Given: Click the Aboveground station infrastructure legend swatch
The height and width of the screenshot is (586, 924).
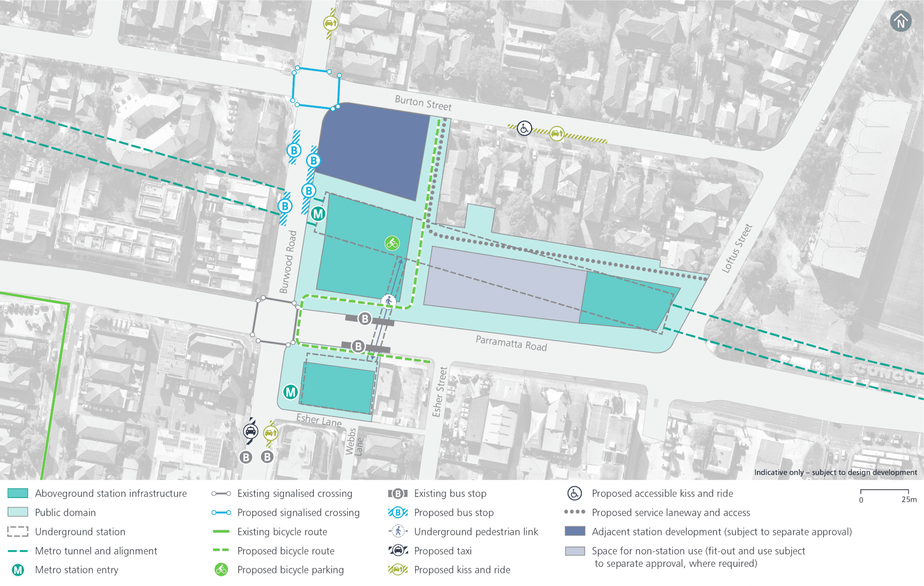Looking at the screenshot, I should (x=18, y=493).
